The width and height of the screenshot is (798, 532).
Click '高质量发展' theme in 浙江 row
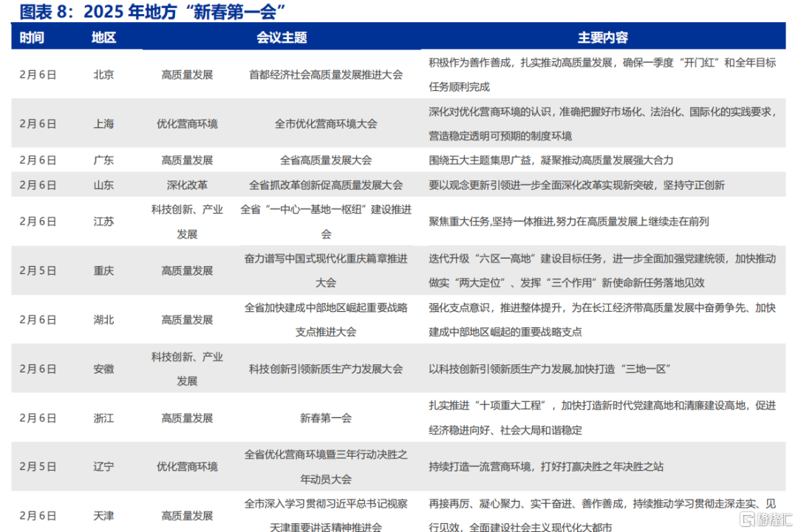tap(187, 418)
